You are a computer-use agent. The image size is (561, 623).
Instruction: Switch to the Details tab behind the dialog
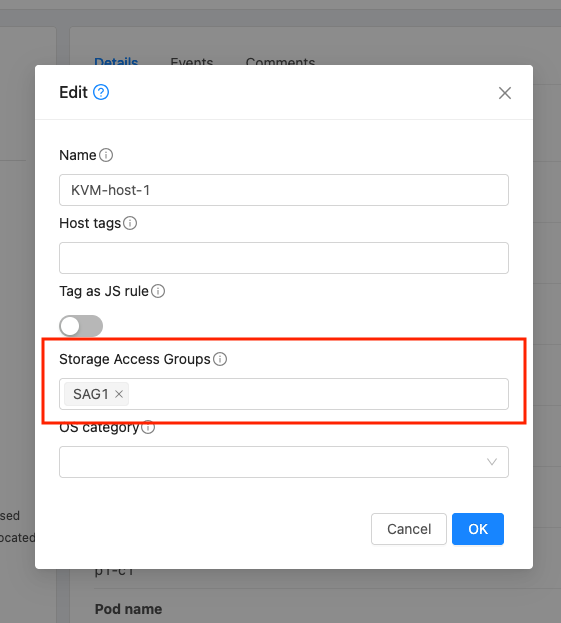tap(116, 62)
